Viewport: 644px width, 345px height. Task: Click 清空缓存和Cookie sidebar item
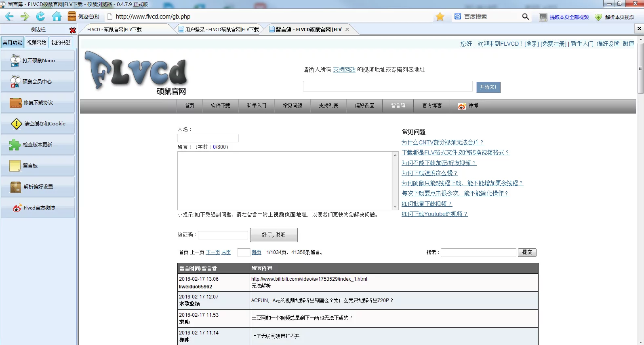coord(38,123)
